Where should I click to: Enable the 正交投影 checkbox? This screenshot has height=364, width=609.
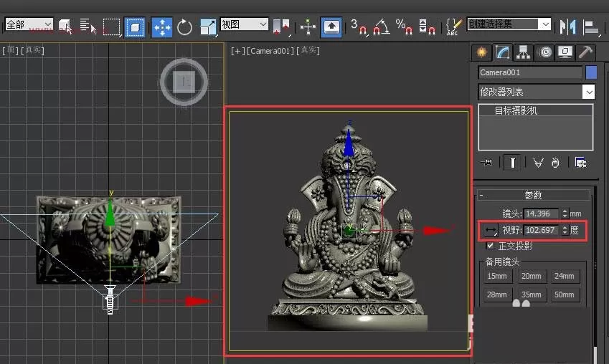tap(490, 245)
